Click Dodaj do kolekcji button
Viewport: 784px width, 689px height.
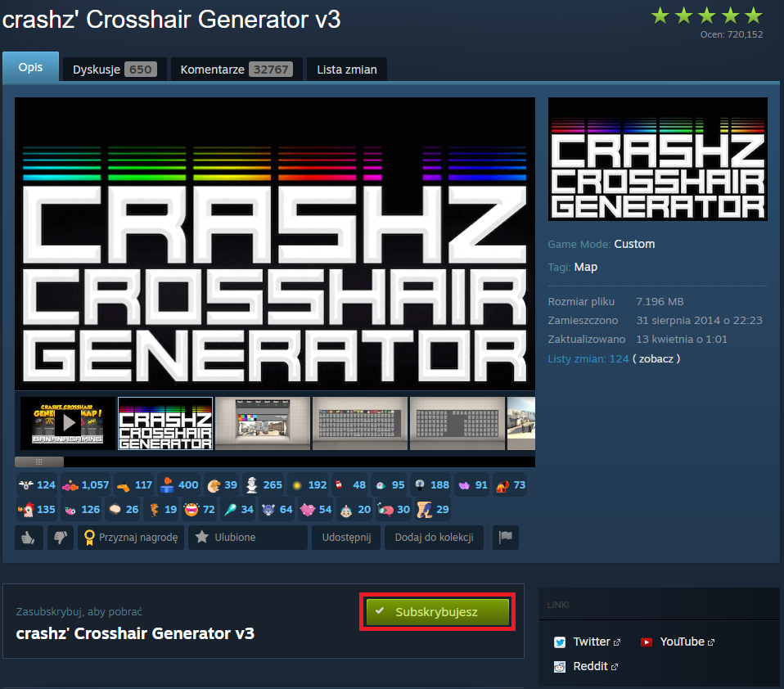point(434,538)
